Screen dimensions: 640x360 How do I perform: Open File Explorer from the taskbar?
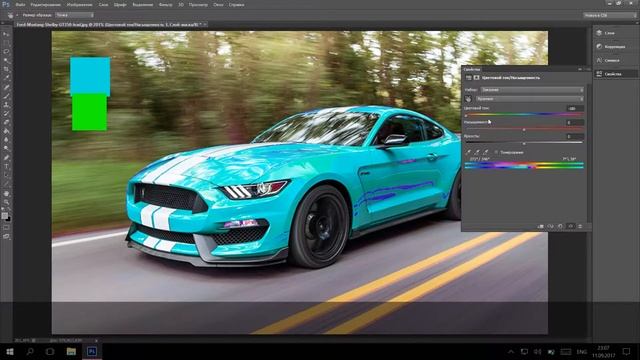(71, 351)
